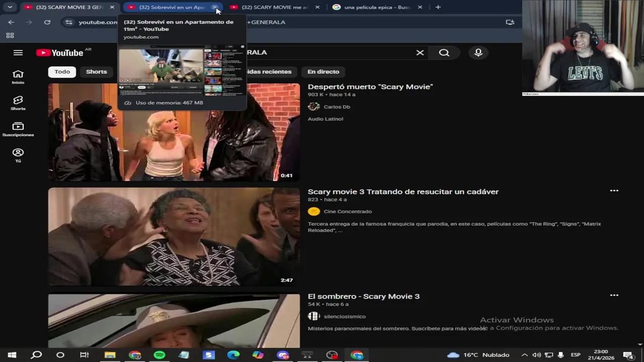
Task: Open Carlos Db channel name
Action: (337, 107)
